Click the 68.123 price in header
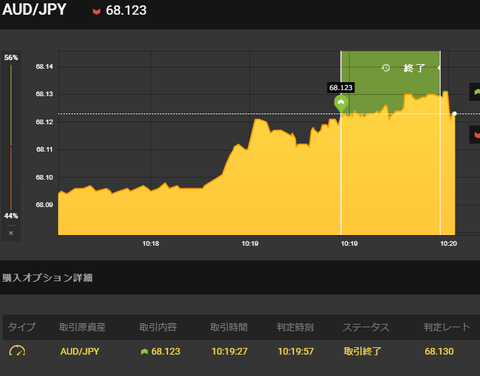This screenshot has height=376, width=480. pyautogui.click(x=126, y=10)
